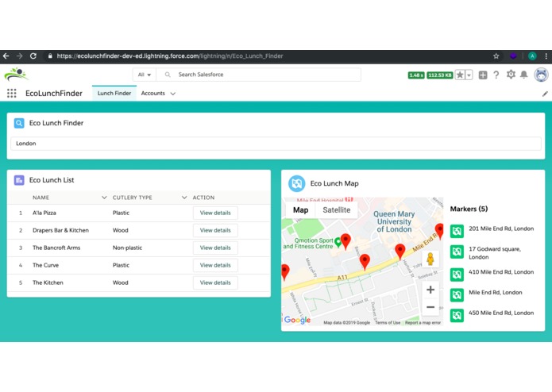Bookmark this page with the star

pos(496,56)
